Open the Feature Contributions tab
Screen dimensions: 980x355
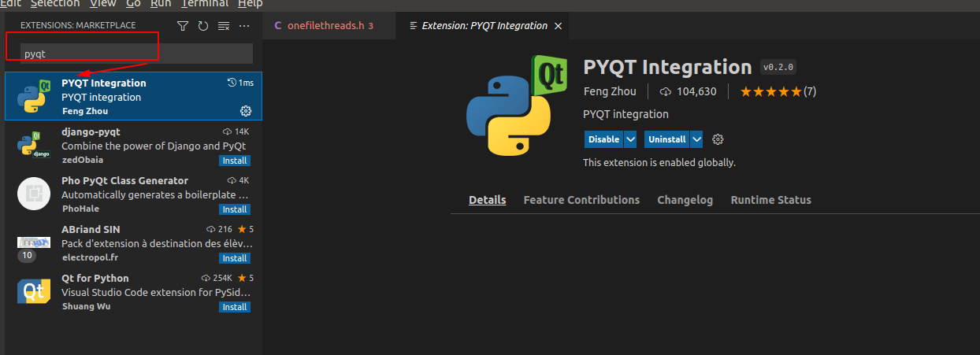pos(581,200)
